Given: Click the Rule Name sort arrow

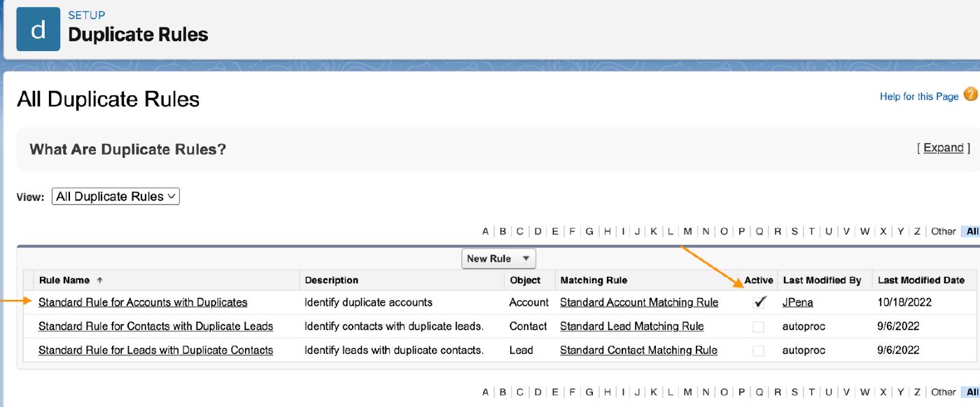Looking at the screenshot, I should pyautogui.click(x=100, y=280).
